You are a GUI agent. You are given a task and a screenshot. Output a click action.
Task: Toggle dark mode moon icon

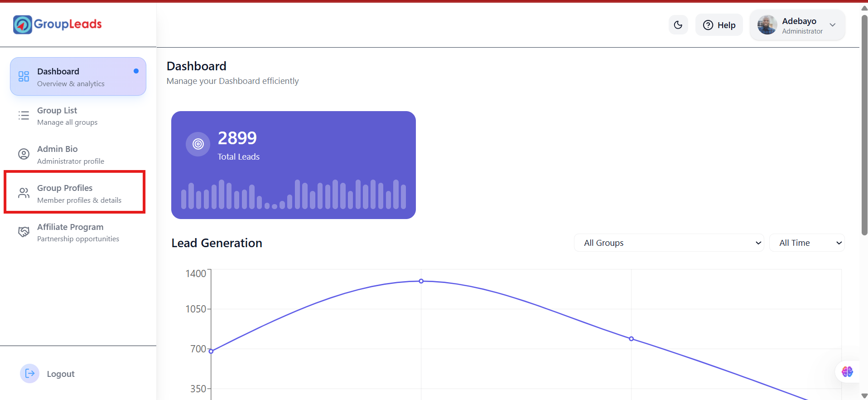pyautogui.click(x=678, y=25)
